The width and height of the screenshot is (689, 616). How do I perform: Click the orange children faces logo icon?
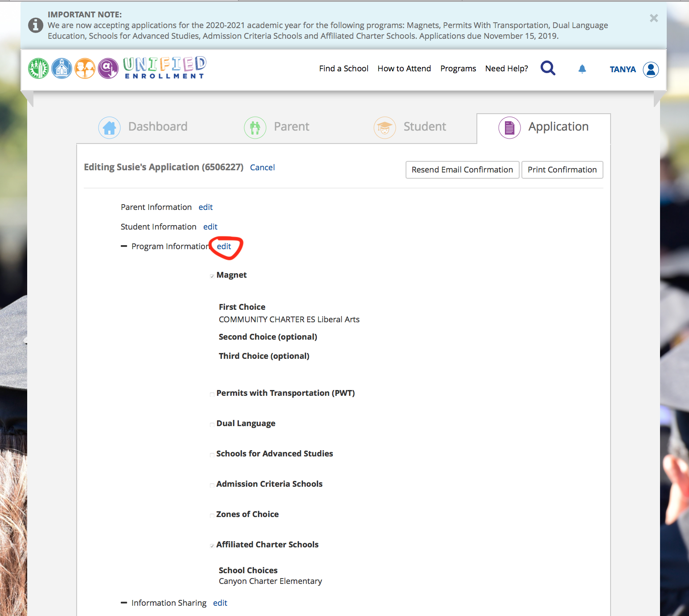click(85, 69)
